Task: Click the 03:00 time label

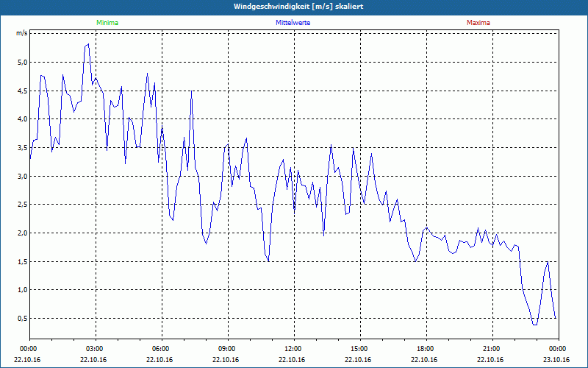Action: tap(93, 349)
